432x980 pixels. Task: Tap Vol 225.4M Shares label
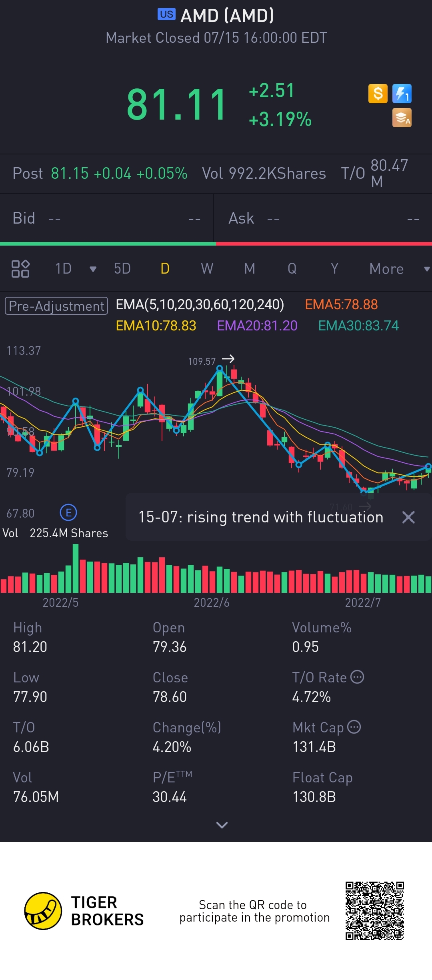coord(55,533)
